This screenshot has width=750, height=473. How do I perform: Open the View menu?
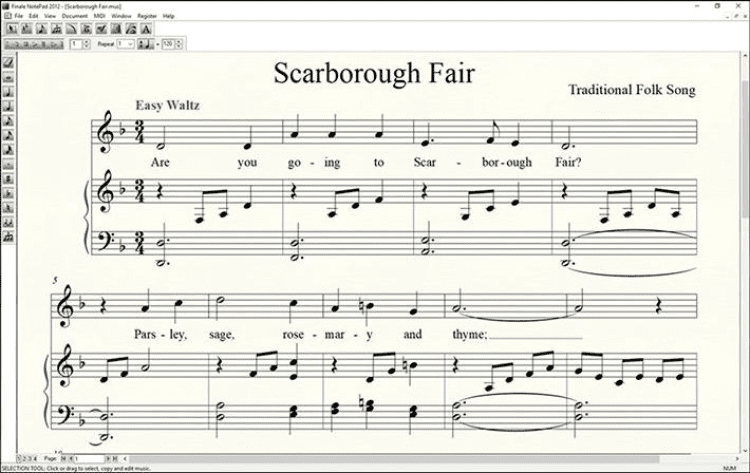click(x=50, y=16)
